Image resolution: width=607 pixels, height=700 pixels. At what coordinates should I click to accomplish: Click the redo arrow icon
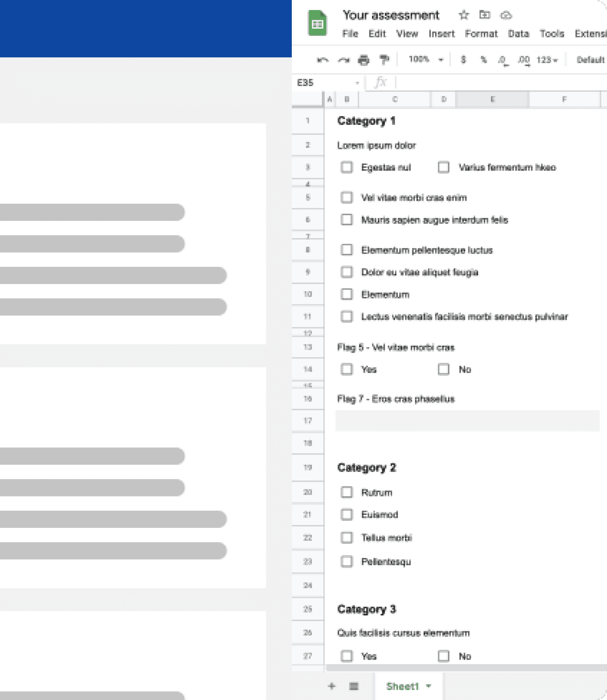tap(343, 60)
